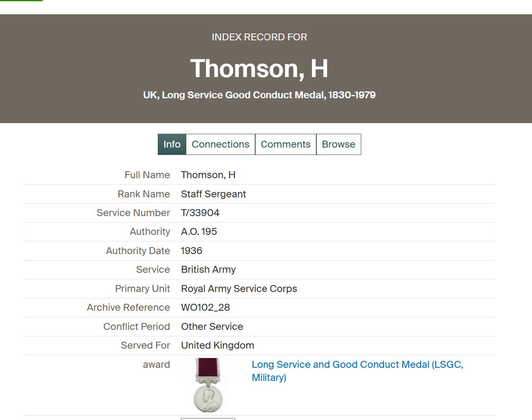Switch to the Connections tab
Screen dimensions: 532x420
[x=220, y=144]
